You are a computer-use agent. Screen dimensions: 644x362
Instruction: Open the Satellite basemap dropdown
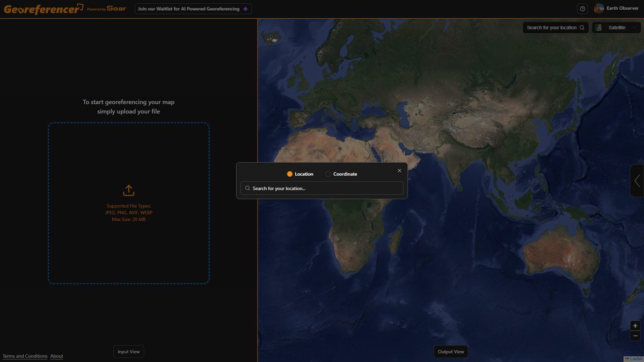[x=616, y=27]
